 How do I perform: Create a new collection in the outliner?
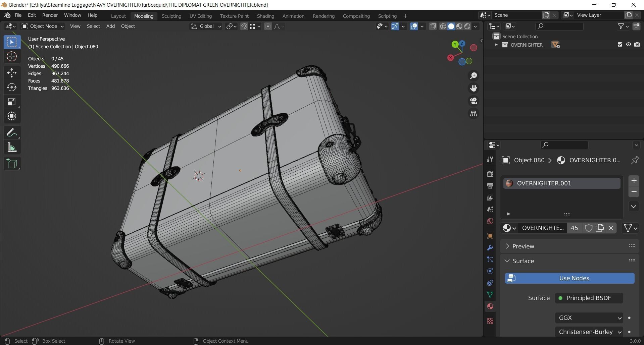point(636,26)
